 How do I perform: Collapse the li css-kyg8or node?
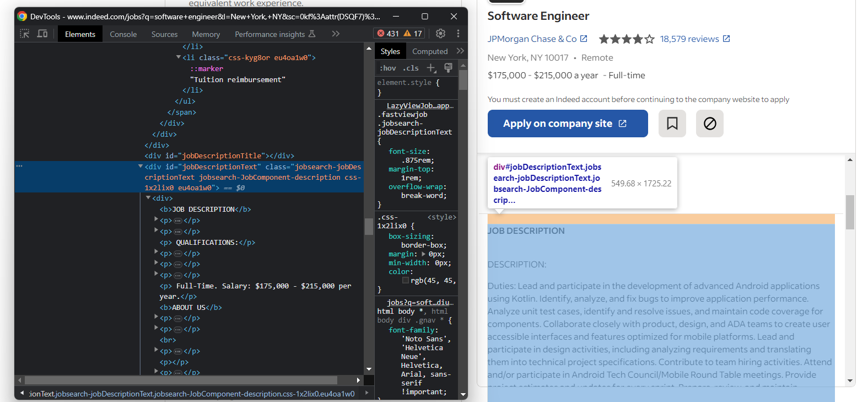tap(179, 57)
